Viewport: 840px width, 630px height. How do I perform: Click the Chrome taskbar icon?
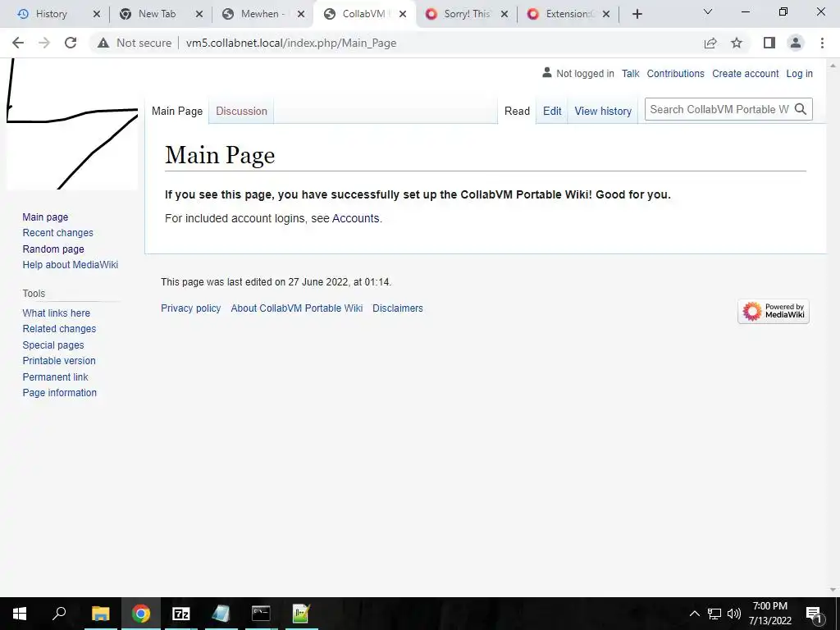(141, 614)
